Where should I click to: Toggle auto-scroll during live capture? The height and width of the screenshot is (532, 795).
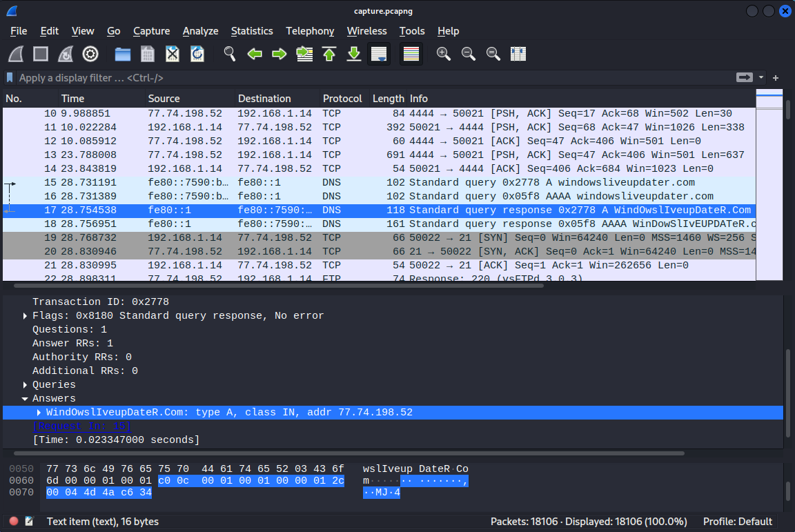click(379, 54)
